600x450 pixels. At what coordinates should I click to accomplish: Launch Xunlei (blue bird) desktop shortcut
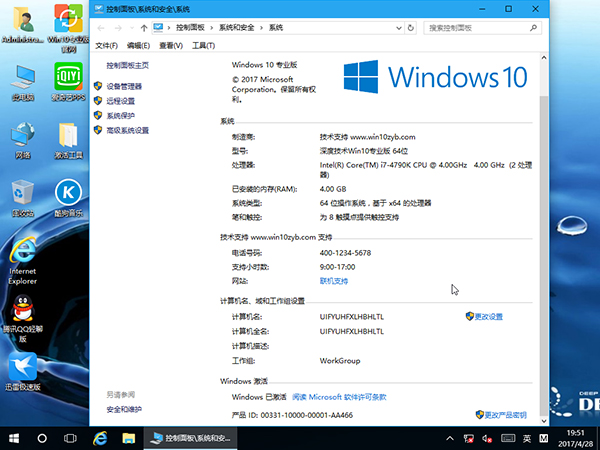pyautogui.click(x=22, y=366)
